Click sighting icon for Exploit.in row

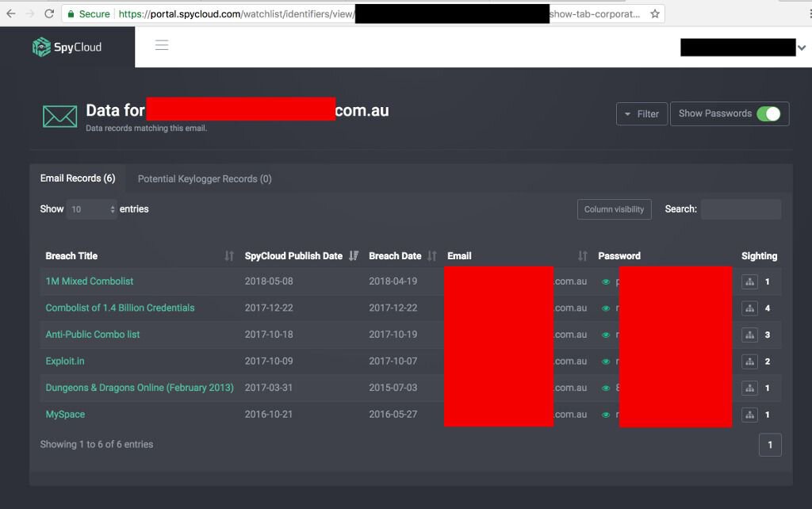pos(749,362)
